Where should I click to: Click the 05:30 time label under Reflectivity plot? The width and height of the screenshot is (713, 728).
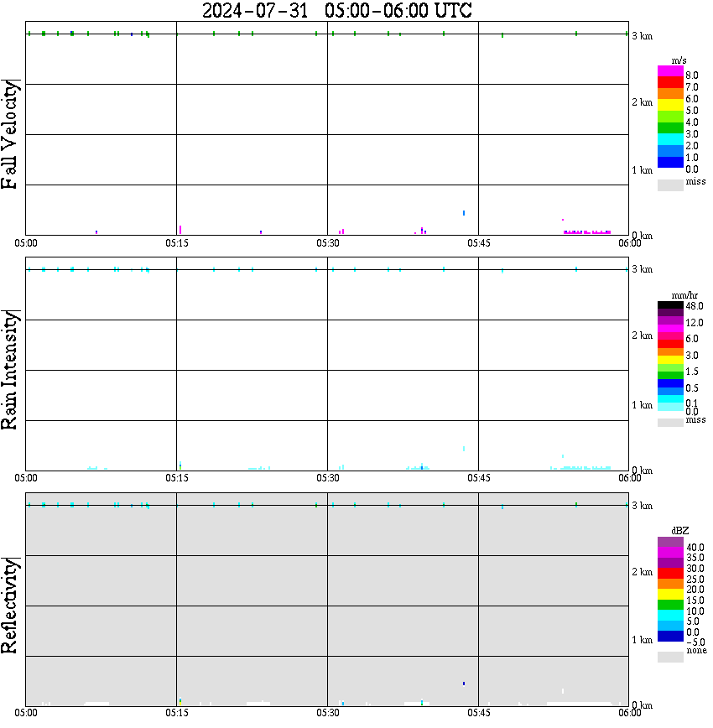tap(328, 713)
